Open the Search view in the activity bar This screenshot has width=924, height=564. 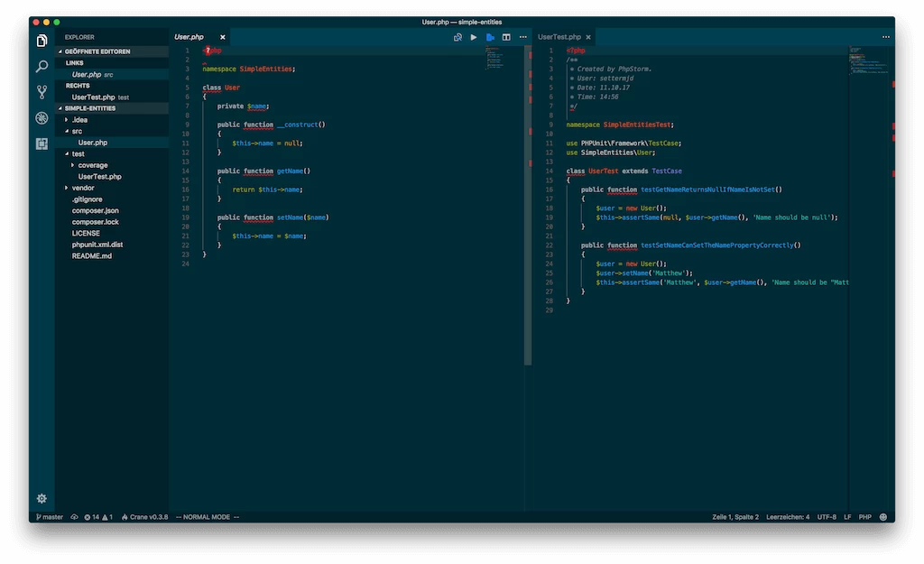click(x=42, y=66)
